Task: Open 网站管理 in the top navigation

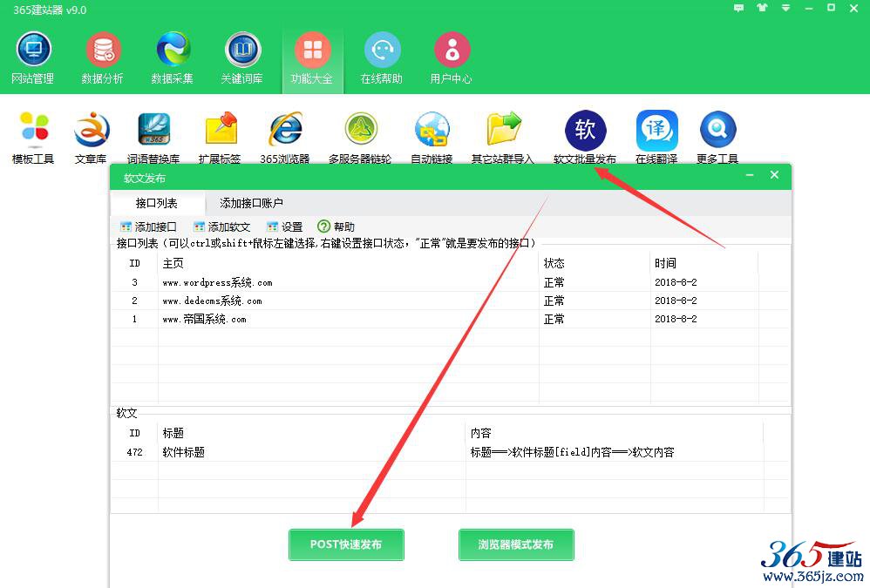Action: point(33,60)
